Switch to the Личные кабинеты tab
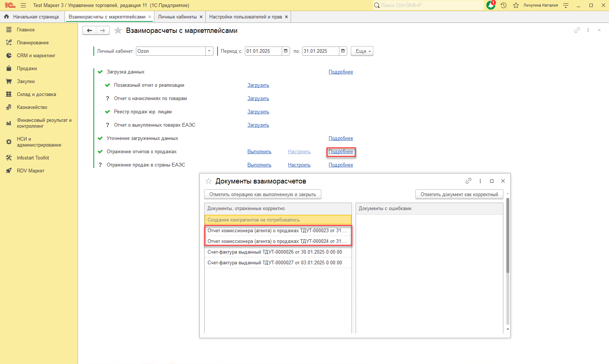The image size is (609, 364). [x=177, y=17]
